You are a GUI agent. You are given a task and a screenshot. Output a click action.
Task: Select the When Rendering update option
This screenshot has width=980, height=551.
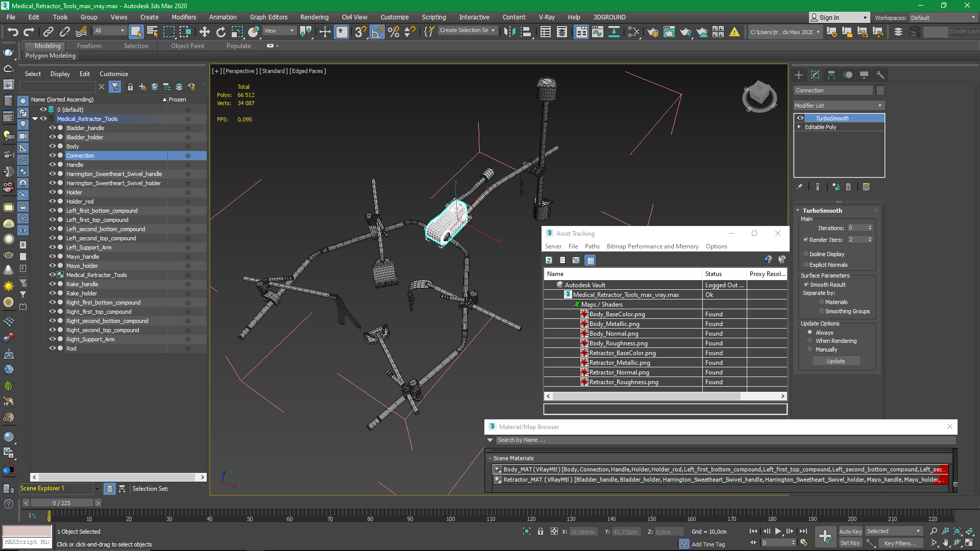tap(810, 341)
